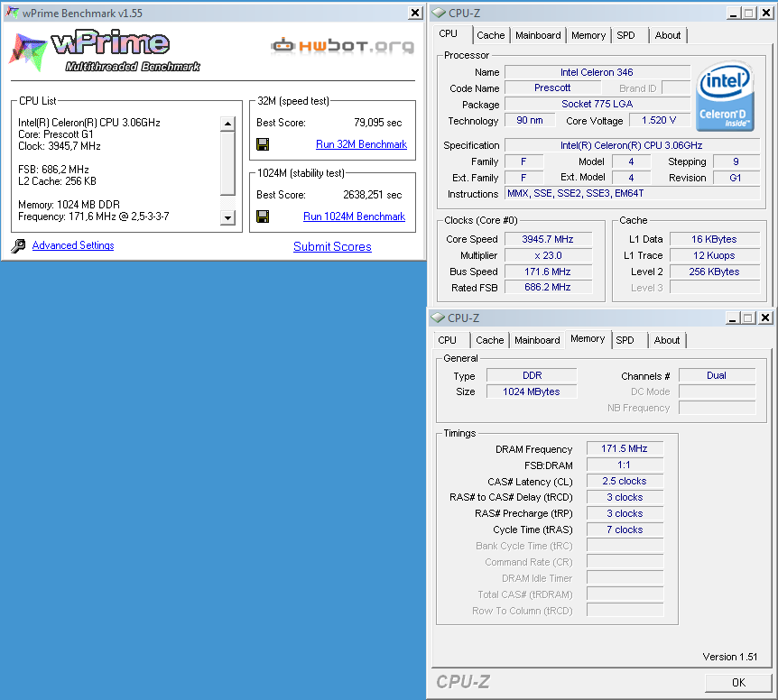This screenshot has width=778, height=700.
Task: Save the 1024M benchmark score via floppy icon
Action: [263, 216]
